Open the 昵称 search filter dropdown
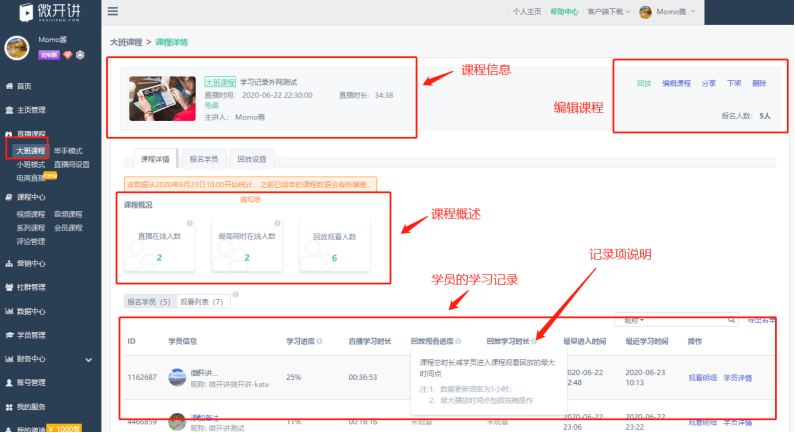The image size is (795, 433). click(635, 320)
